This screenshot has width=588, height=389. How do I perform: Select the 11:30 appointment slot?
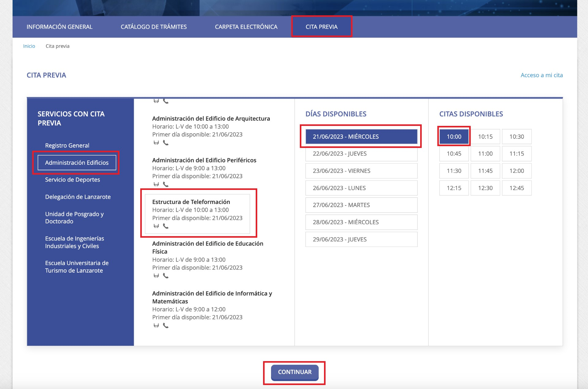(x=454, y=171)
